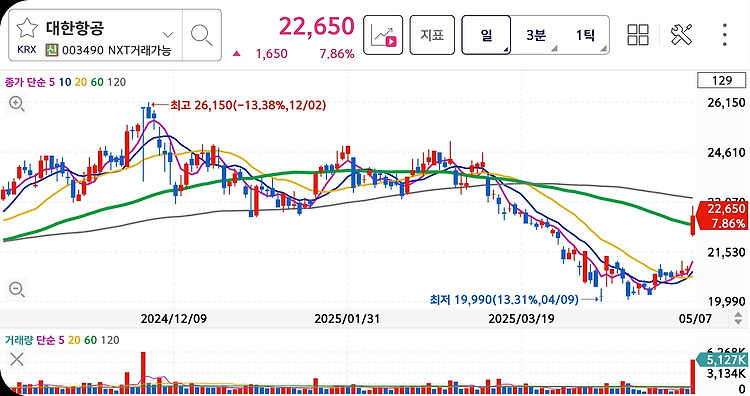
Task: Open the stock search magnifier
Action: [x=201, y=35]
